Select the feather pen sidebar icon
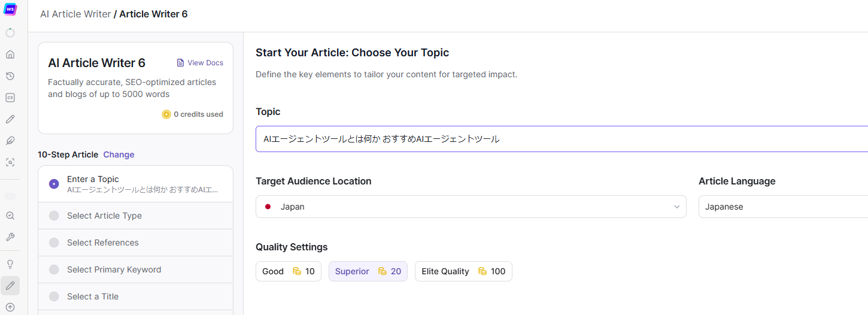This screenshot has width=868, height=315. pos(10,141)
